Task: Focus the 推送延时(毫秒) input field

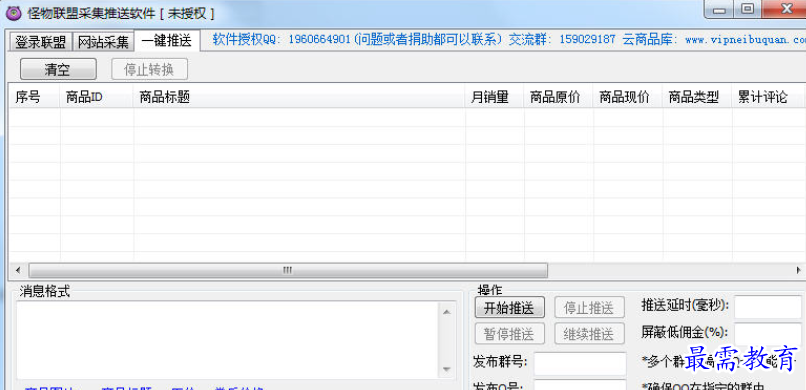Action: (768, 307)
